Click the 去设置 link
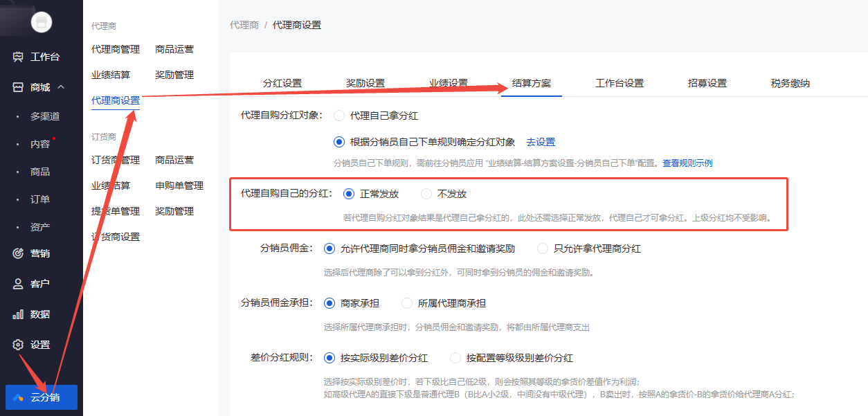Image resolution: width=868 pixels, height=416 pixels. pyautogui.click(x=541, y=142)
